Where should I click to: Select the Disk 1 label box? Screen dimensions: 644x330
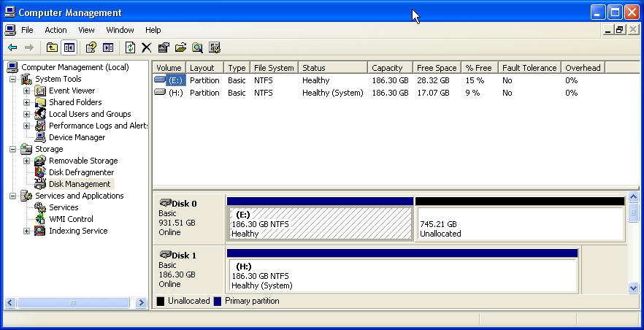pos(189,270)
